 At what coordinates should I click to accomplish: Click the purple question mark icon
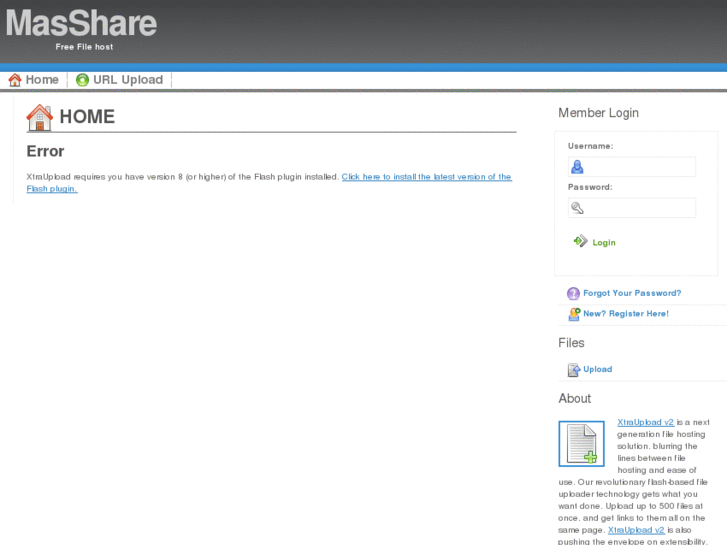[574, 294]
